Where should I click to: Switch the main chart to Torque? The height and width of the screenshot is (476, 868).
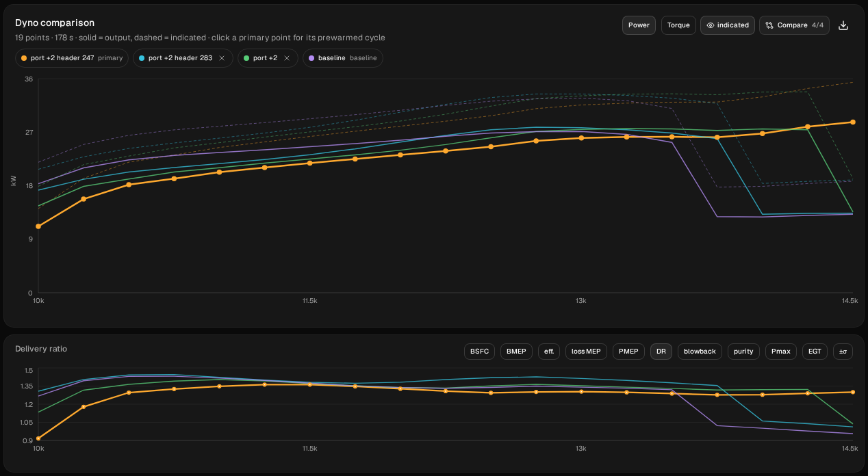coord(678,25)
